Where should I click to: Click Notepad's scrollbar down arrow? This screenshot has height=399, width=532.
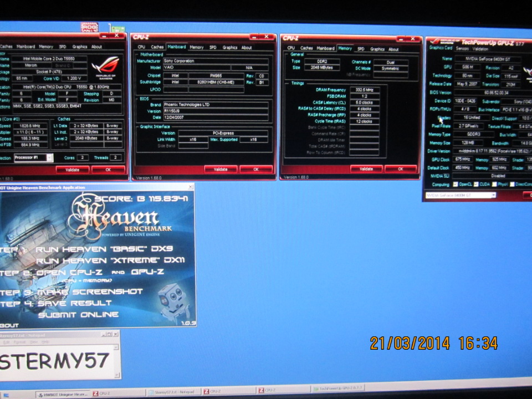point(116,375)
